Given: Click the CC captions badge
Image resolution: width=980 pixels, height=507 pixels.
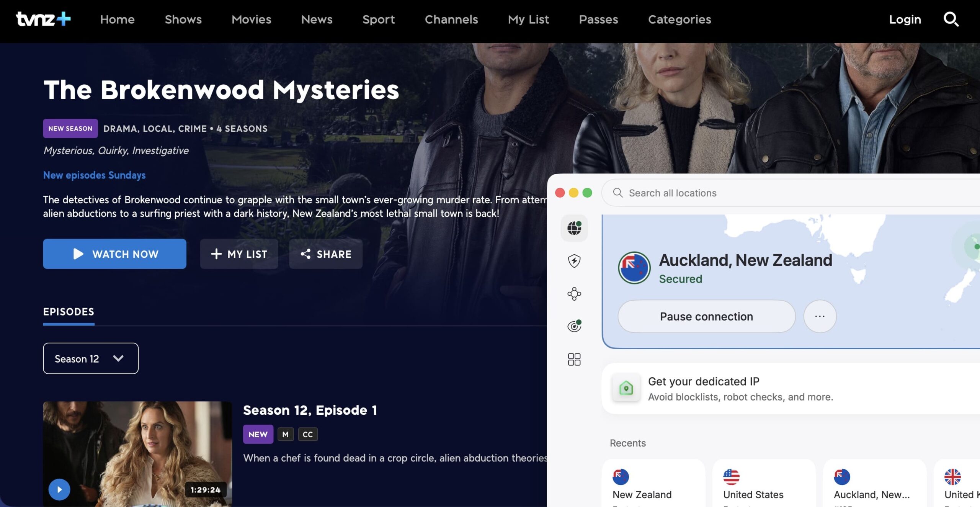Looking at the screenshot, I should tap(308, 434).
